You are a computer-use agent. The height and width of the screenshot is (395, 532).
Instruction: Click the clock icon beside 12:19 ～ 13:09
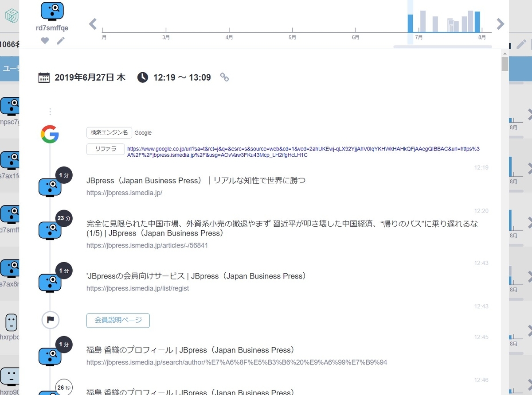[142, 77]
